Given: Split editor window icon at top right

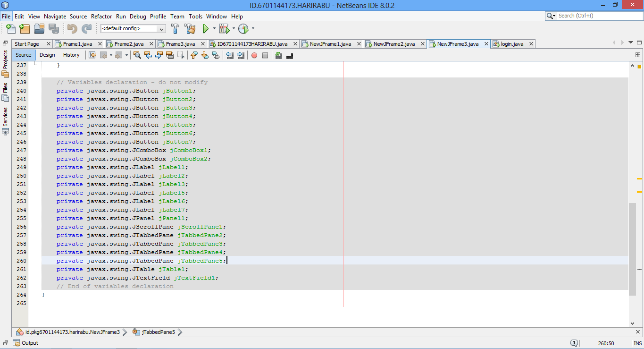Looking at the screenshot, I should pyautogui.click(x=638, y=55).
